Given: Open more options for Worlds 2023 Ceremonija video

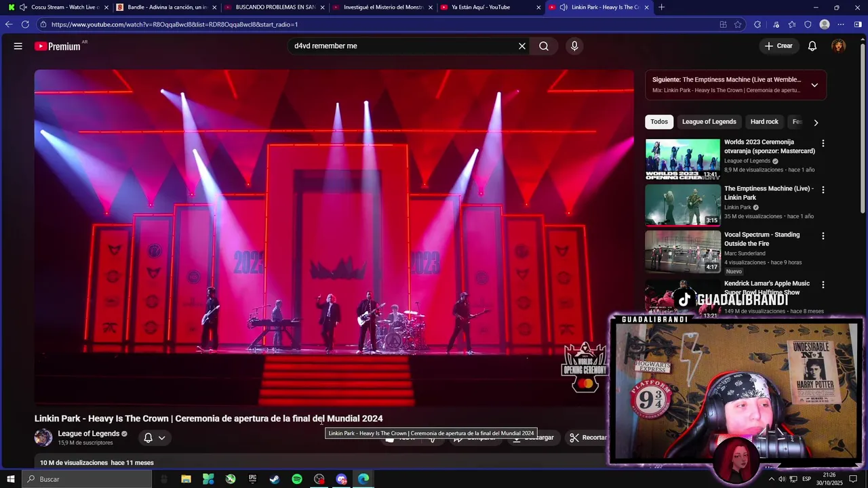Looking at the screenshot, I should [x=823, y=144].
